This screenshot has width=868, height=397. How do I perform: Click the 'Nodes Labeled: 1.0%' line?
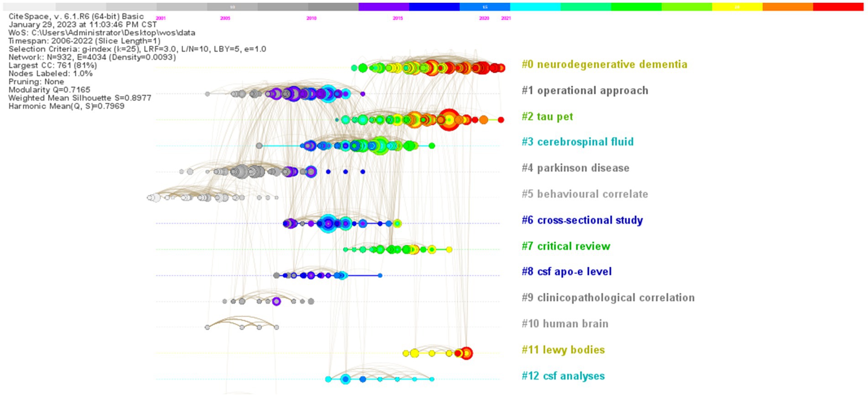tap(50, 74)
